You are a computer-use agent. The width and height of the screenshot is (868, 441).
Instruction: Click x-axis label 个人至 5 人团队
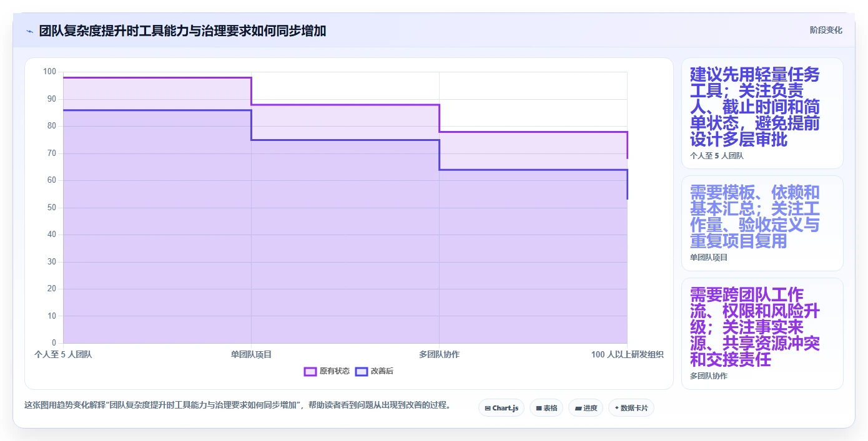pos(63,354)
